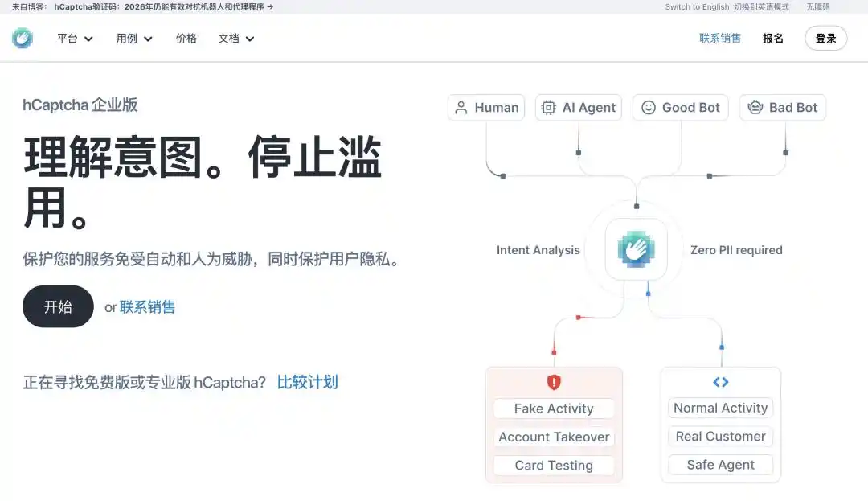868x501 pixels.
Task: Click the blue code brackets icon
Action: (721, 382)
